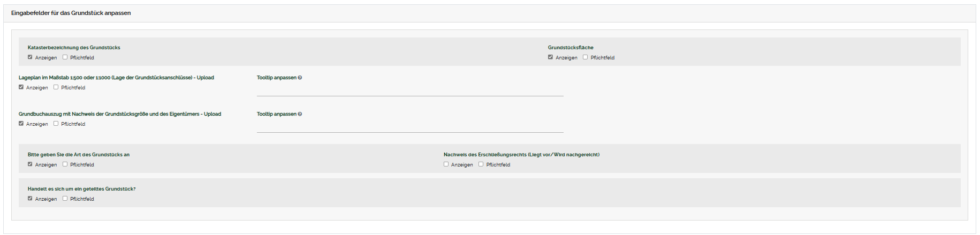
Task: Check Pflichtfeld for Lageplan upload
Action: coord(56,87)
